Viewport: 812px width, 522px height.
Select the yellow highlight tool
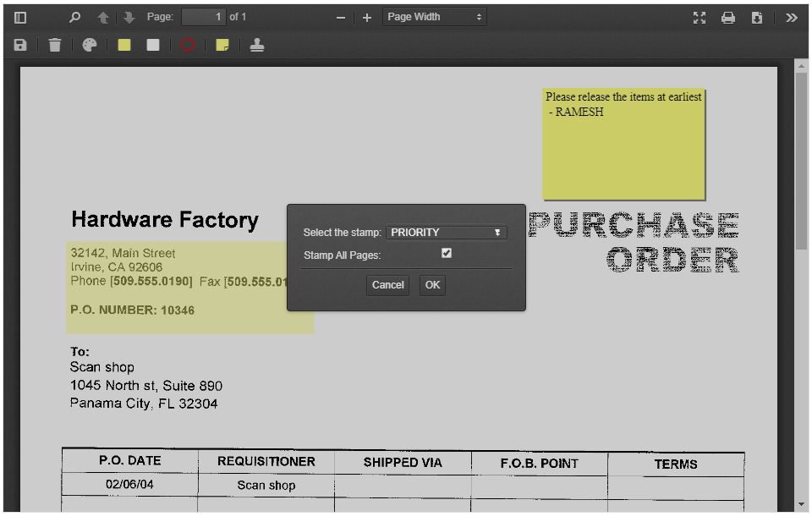click(123, 45)
